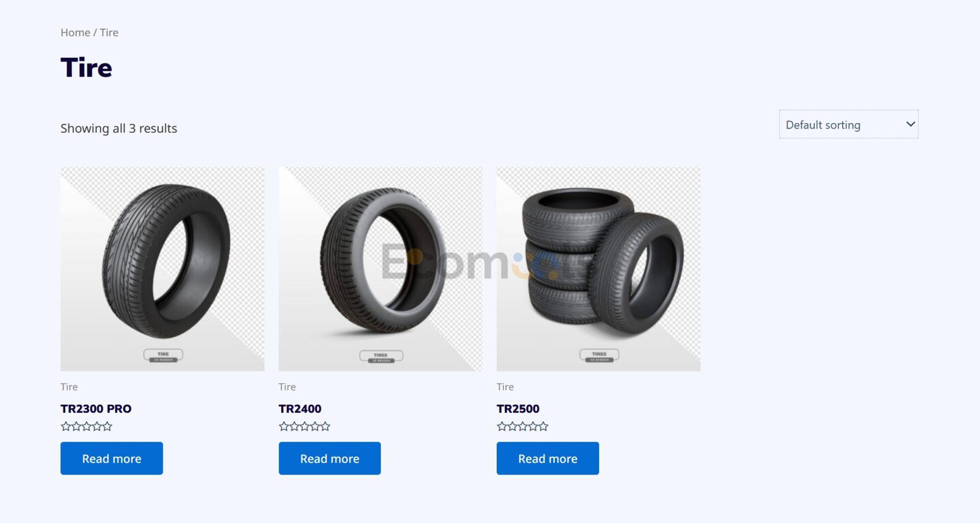This screenshot has height=523, width=980.
Task: Open the Default sorting dropdown
Action: pyautogui.click(x=848, y=124)
